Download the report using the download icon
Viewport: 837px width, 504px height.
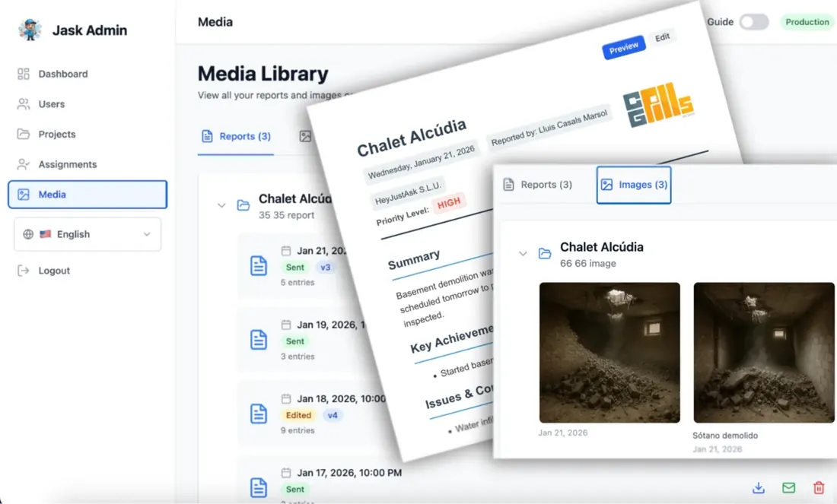(759, 487)
